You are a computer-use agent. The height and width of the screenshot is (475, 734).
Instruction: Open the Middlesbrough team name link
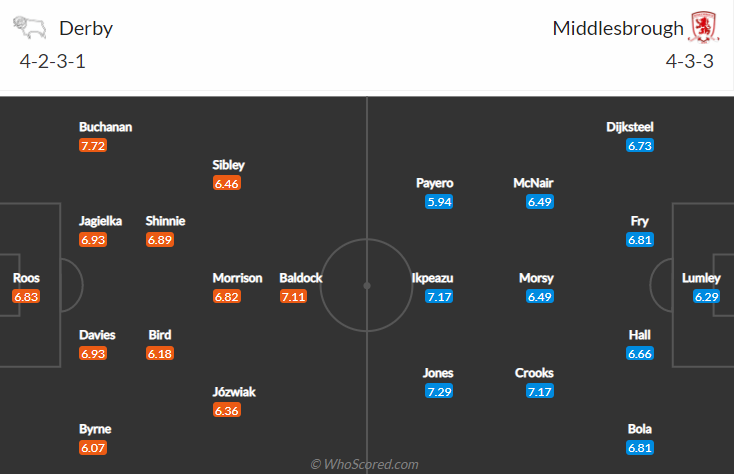(x=618, y=29)
